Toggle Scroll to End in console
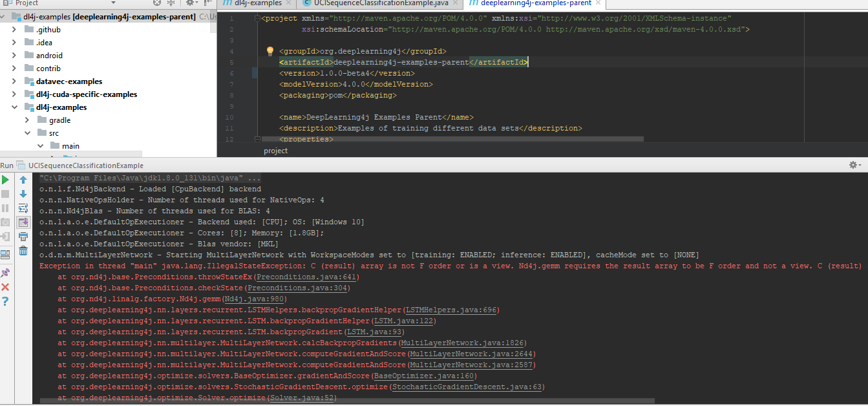The width and height of the screenshot is (868, 406). tap(23, 222)
